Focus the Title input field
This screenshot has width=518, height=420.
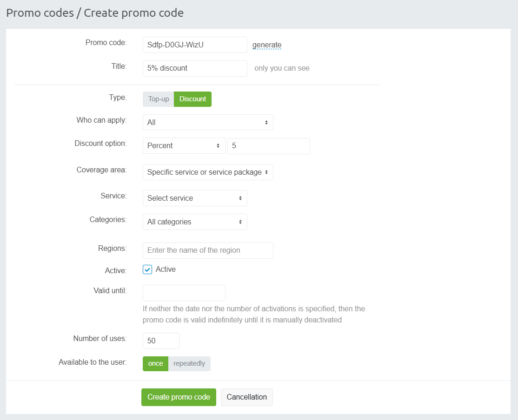(195, 68)
